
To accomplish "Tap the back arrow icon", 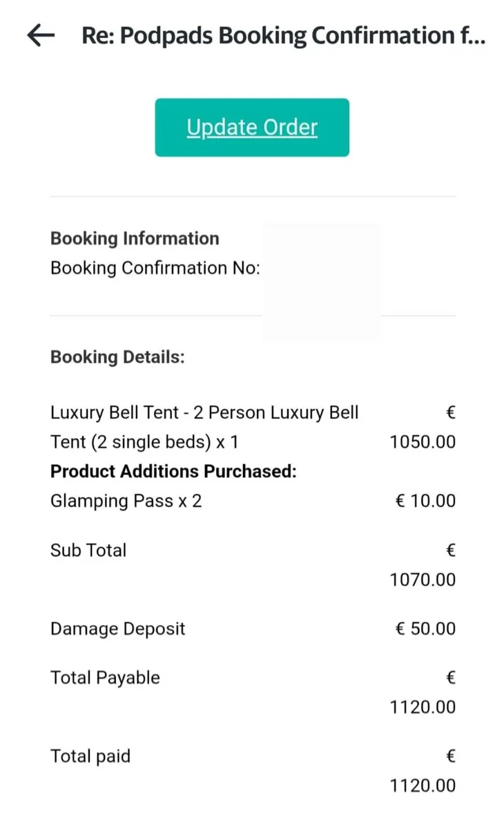I will (x=41, y=35).
